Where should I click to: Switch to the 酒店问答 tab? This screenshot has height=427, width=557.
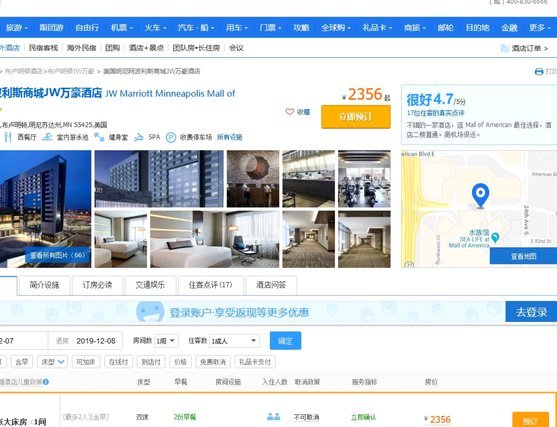tap(271, 285)
